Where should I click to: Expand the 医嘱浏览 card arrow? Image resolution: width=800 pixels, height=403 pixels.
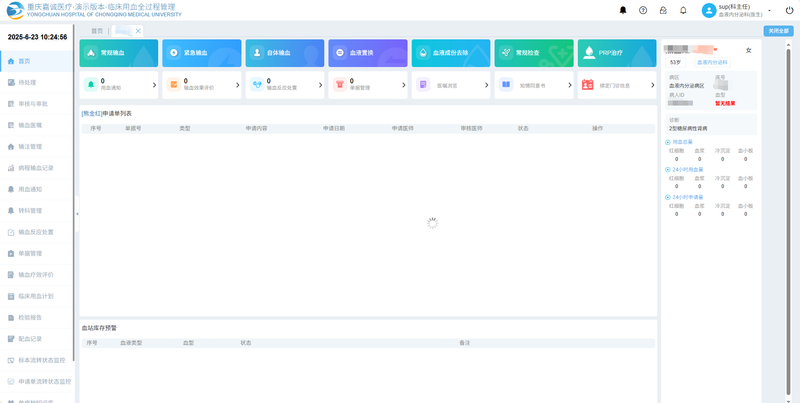coord(487,85)
